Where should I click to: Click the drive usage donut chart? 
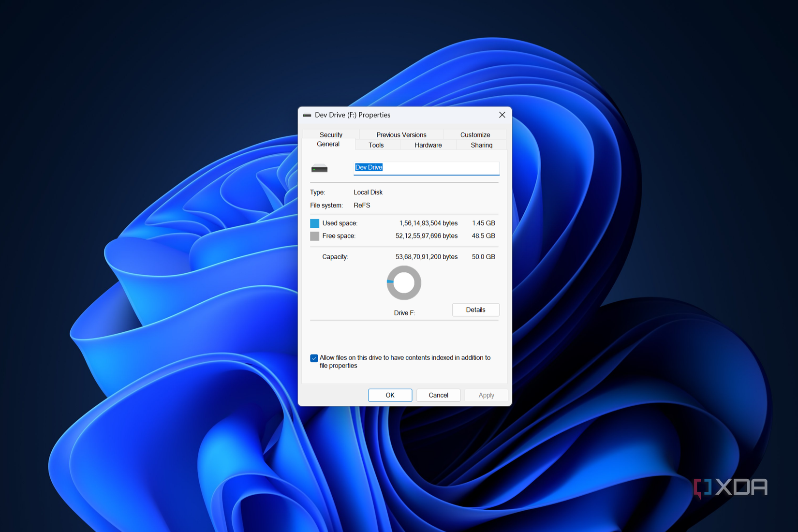[404, 283]
